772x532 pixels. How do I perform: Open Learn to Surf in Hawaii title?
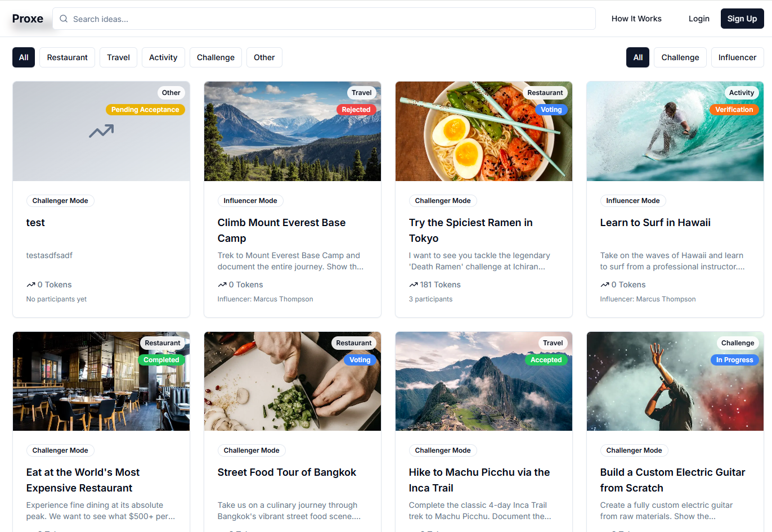coord(655,223)
